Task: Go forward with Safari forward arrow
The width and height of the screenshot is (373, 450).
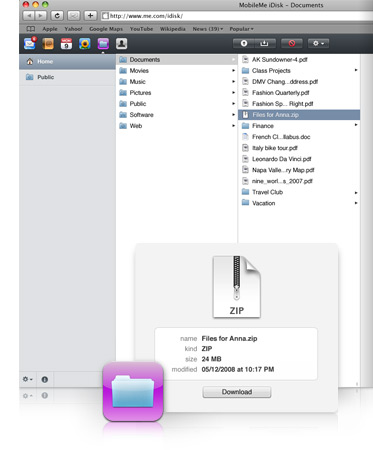Action: pyautogui.click(x=40, y=16)
